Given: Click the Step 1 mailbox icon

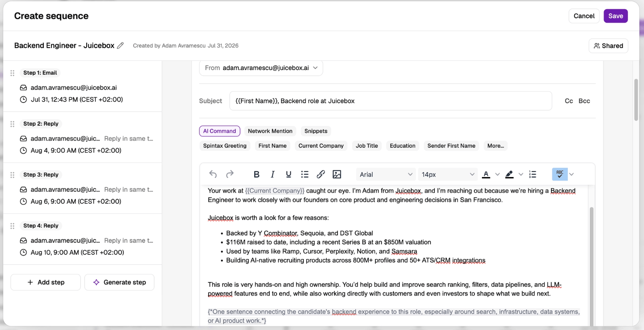Looking at the screenshot, I should [x=23, y=88].
